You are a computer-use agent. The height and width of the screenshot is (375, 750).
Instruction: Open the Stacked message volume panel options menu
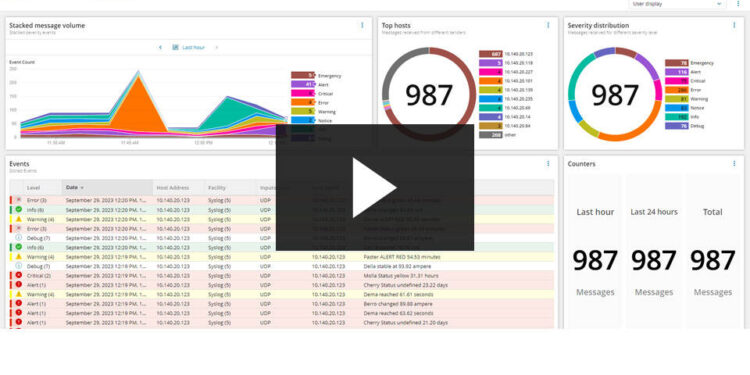pyautogui.click(x=362, y=25)
